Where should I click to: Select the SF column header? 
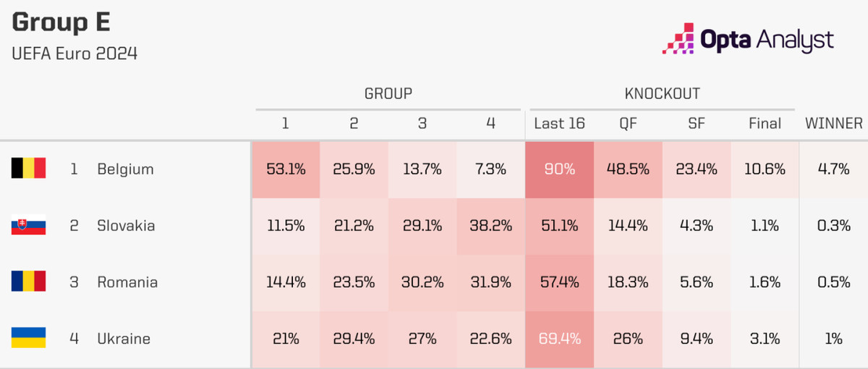tap(697, 124)
